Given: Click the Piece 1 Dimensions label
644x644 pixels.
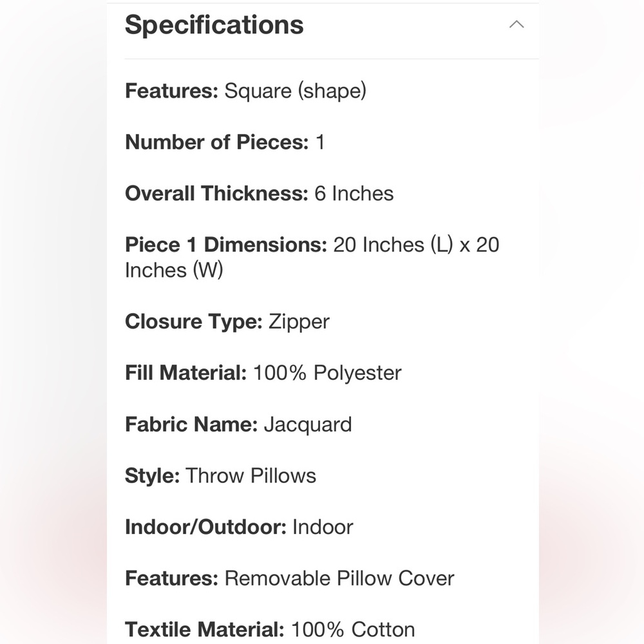Looking at the screenshot, I should click(x=226, y=245).
